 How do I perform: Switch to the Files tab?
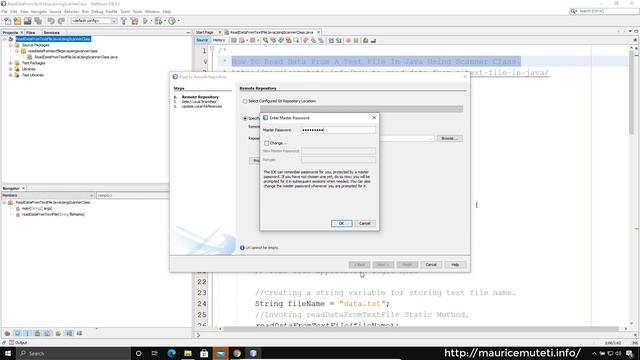pyautogui.click(x=31, y=33)
